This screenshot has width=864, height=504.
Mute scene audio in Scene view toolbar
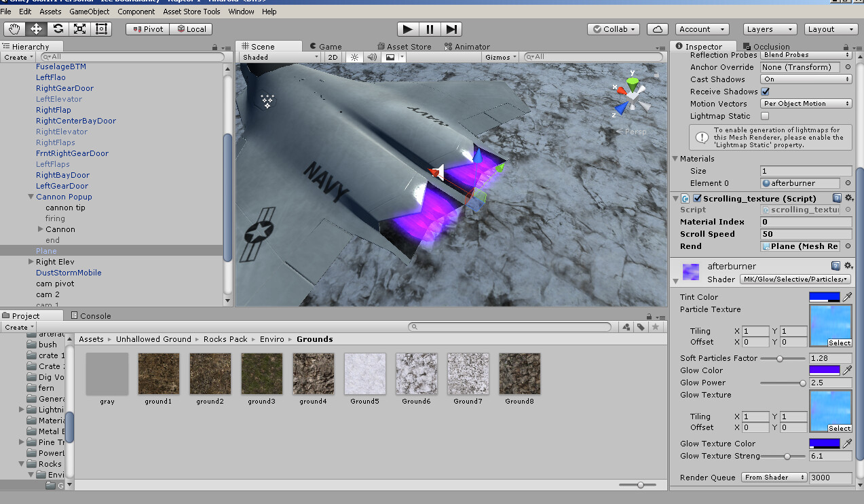372,57
